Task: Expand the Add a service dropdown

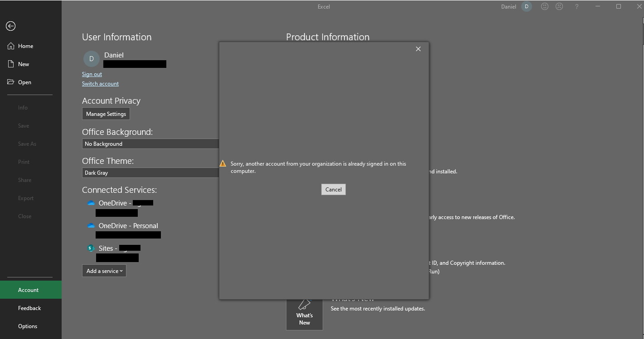Action: click(104, 271)
